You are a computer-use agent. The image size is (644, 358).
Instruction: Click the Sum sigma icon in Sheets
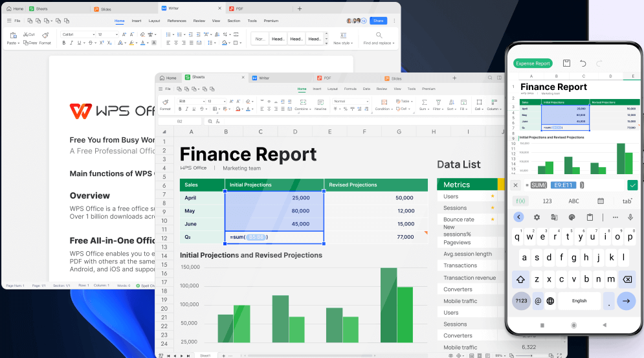pos(425,102)
